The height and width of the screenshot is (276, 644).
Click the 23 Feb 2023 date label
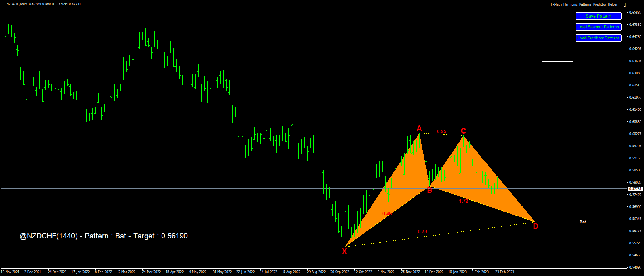tap(505, 272)
